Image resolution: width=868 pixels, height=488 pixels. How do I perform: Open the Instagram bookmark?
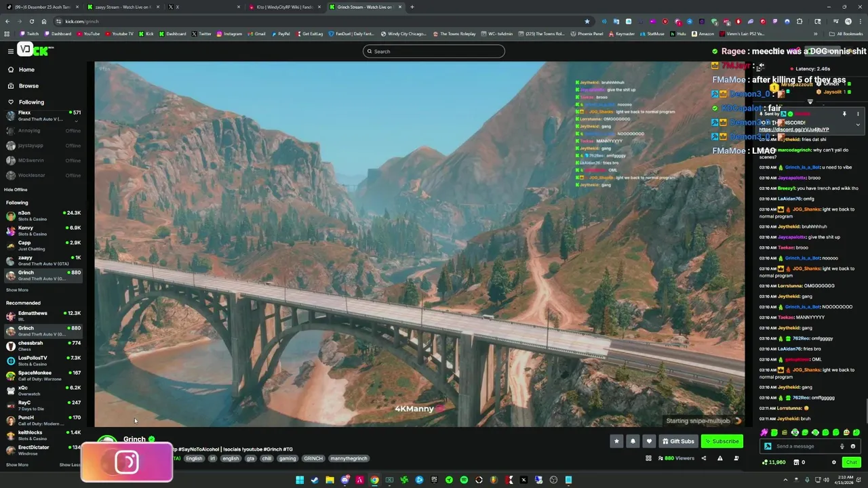pos(229,33)
